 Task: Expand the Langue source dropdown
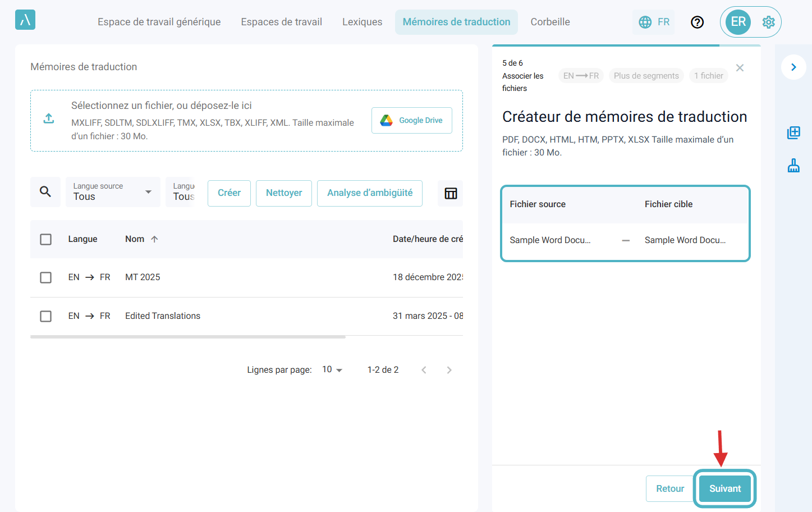click(113, 192)
